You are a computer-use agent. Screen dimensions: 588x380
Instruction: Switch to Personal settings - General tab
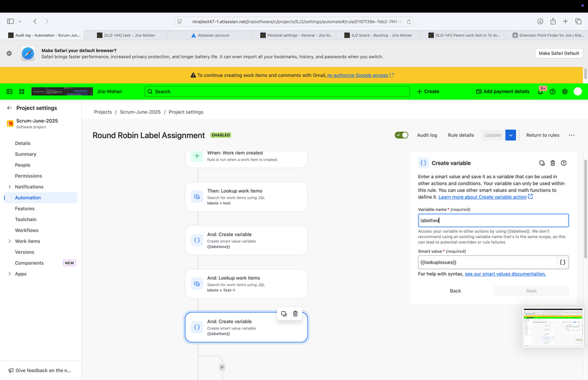point(294,35)
